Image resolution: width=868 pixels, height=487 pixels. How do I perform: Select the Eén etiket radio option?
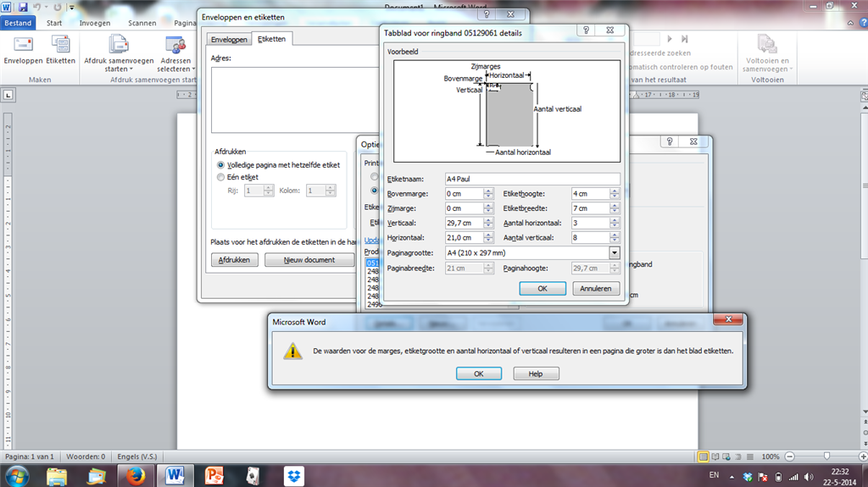(238, 177)
